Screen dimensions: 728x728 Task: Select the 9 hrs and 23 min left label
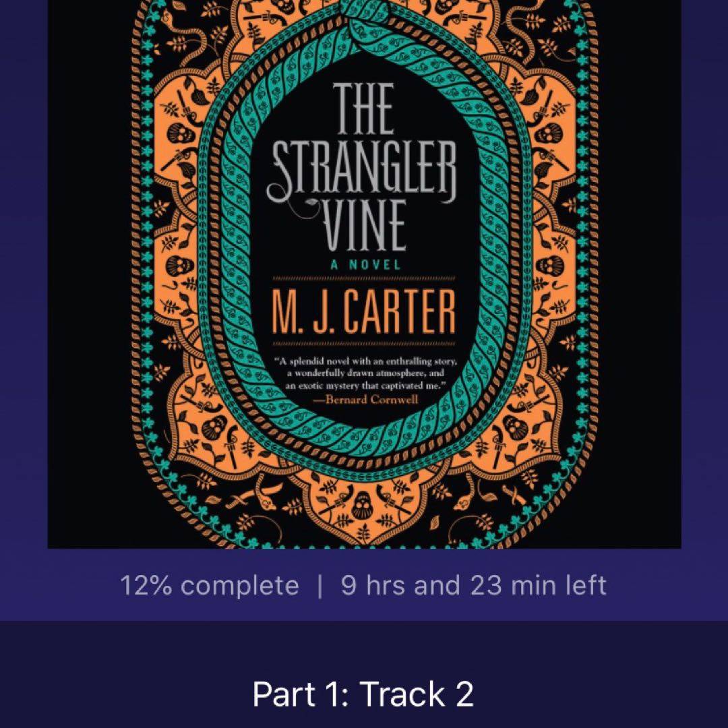coord(474,585)
